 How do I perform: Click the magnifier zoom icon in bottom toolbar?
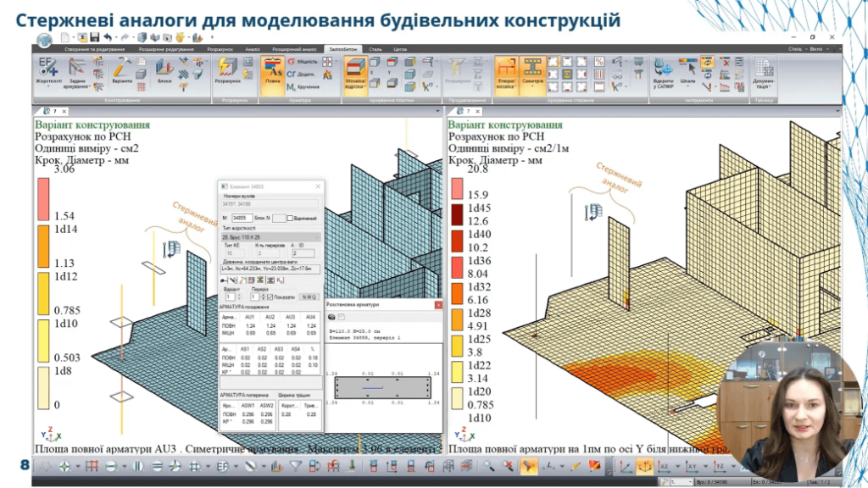[488, 467]
